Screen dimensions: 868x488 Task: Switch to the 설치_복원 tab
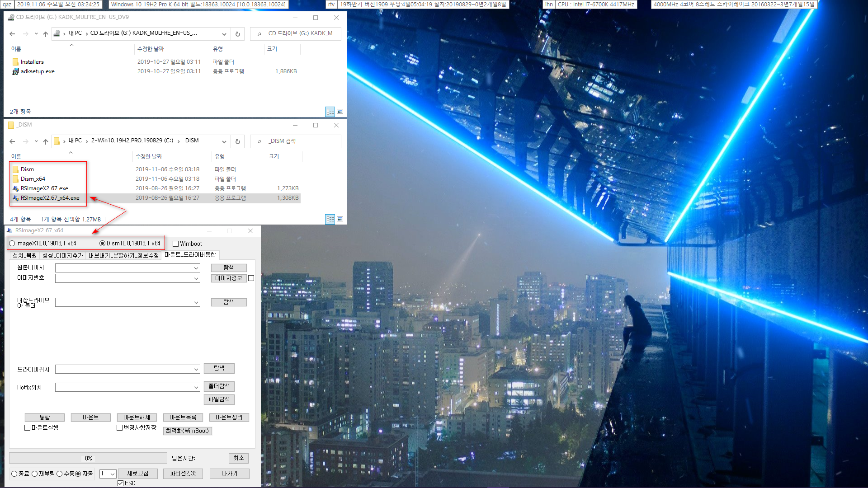[x=25, y=256]
